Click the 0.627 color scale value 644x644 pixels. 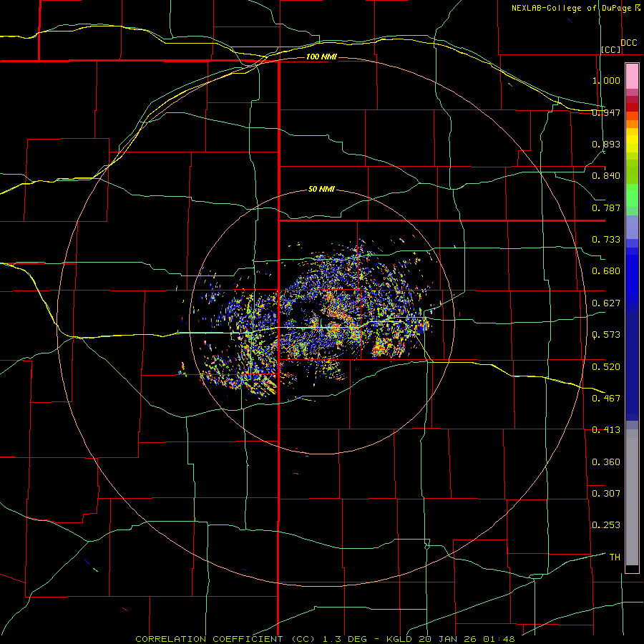coord(606,303)
